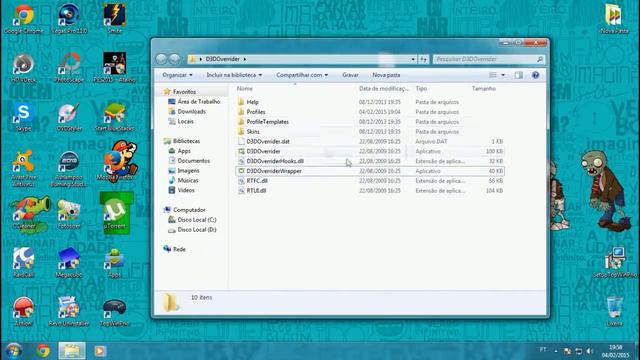Refresh the D3DOverrider folder view
This screenshot has width=640, height=360.
[x=423, y=59]
